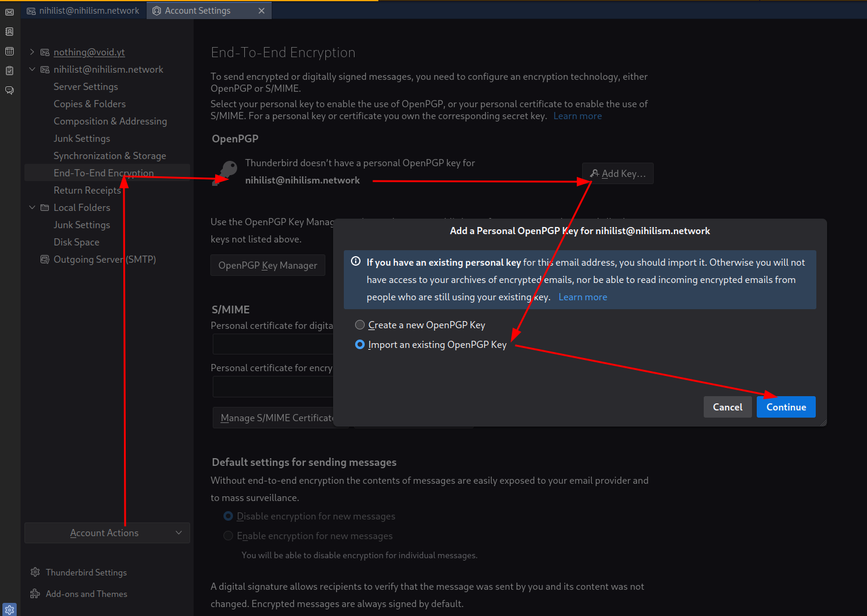Image resolution: width=867 pixels, height=616 pixels.
Task: Select the nothing@void.yt account
Action: (89, 52)
